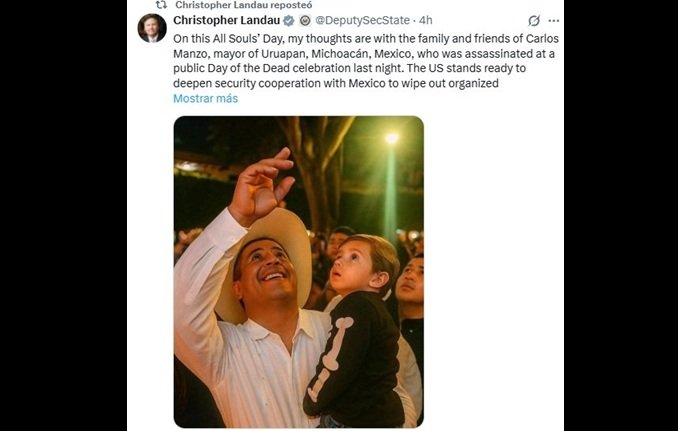Click the repost arrows icon above tweet
Image resolution: width=678 pixels, height=431 pixels.
pyautogui.click(x=160, y=5)
